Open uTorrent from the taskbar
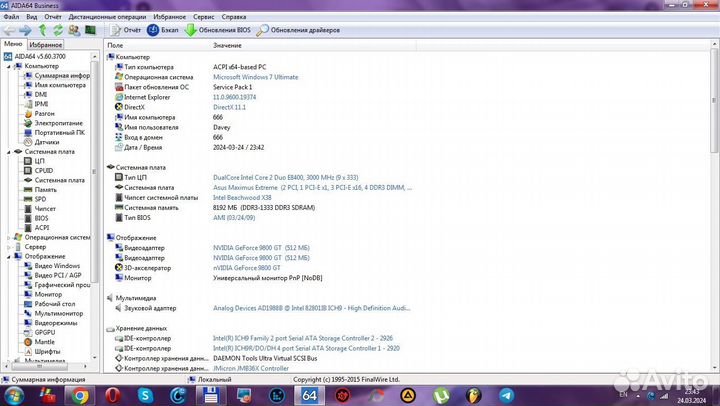 [x=441, y=395]
